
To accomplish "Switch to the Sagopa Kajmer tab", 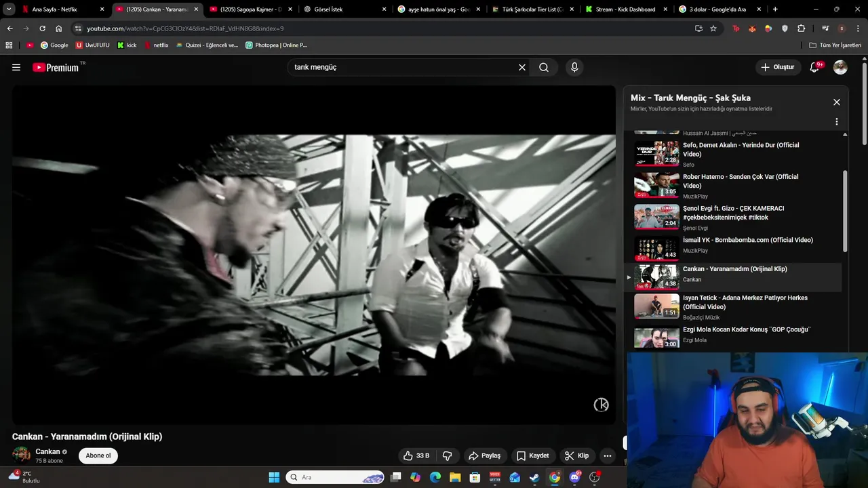I will point(250,9).
